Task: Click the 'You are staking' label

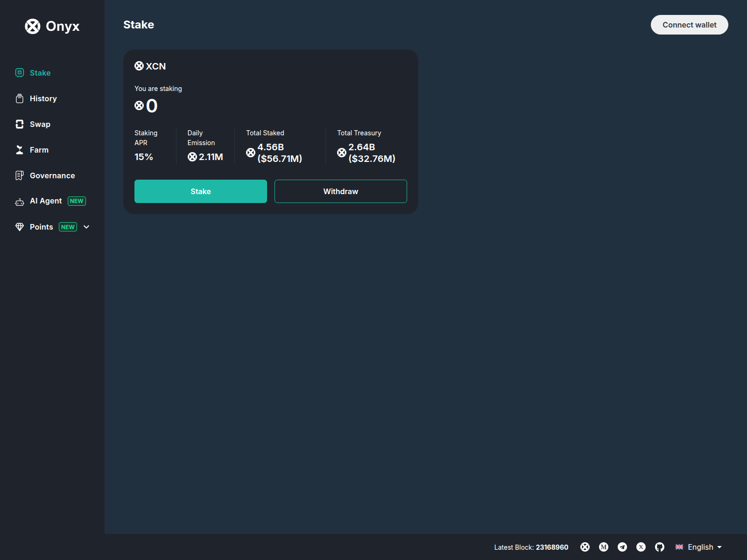Action: pyautogui.click(x=158, y=89)
